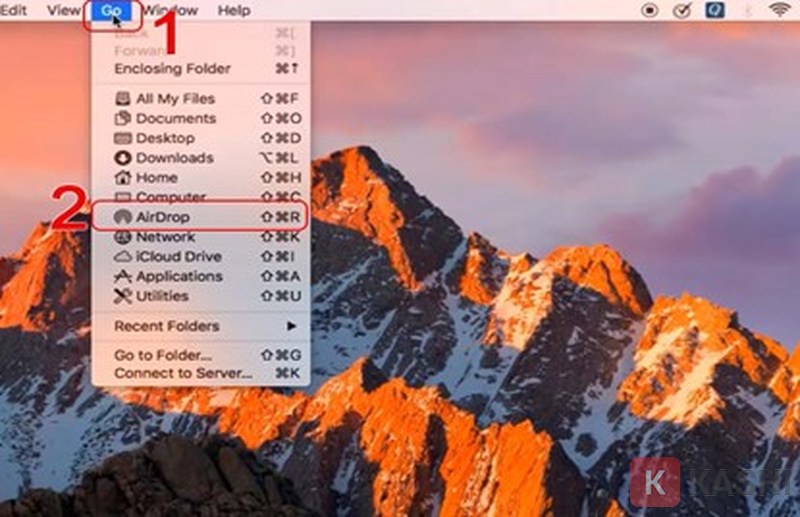Select Documents in the Go menu
This screenshot has height=517, width=800.
pyautogui.click(x=175, y=119)
